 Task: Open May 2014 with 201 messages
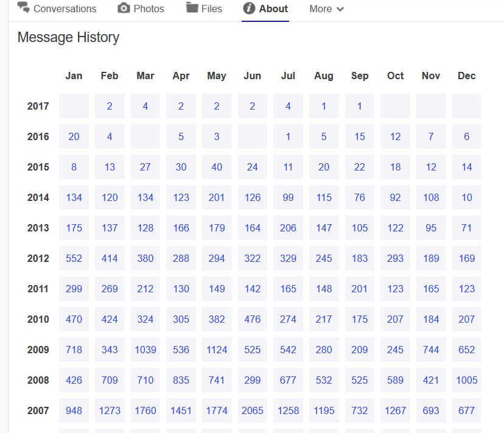click(x=217, y=197)
